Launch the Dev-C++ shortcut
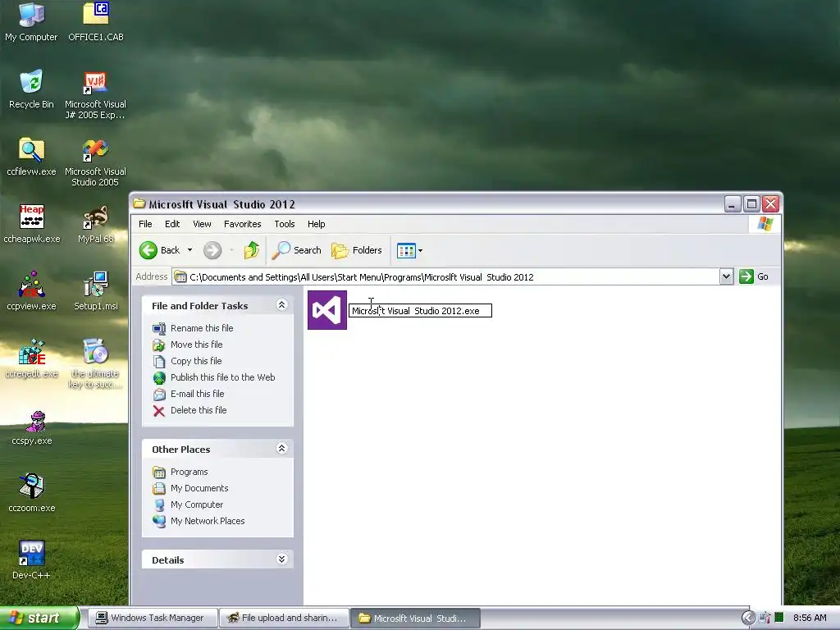 31,560
